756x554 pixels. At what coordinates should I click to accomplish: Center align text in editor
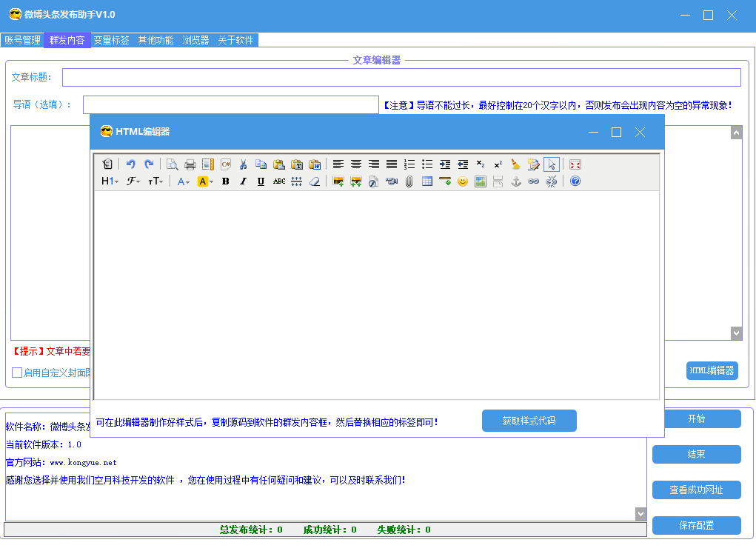[356, 164]
